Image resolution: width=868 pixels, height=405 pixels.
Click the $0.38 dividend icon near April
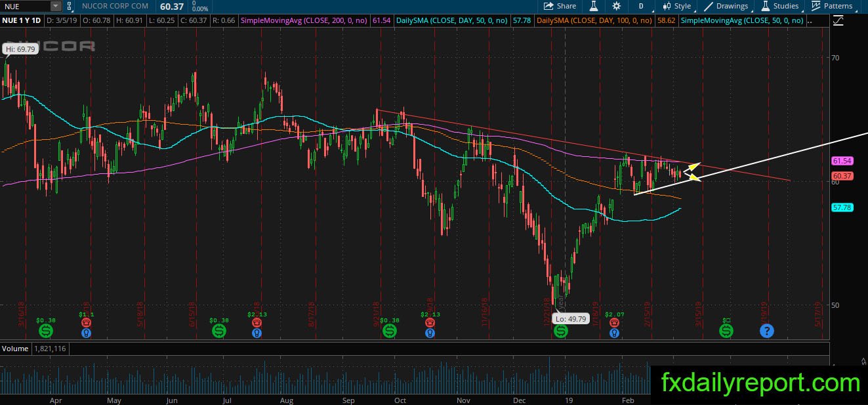click(x=45, y=331)
